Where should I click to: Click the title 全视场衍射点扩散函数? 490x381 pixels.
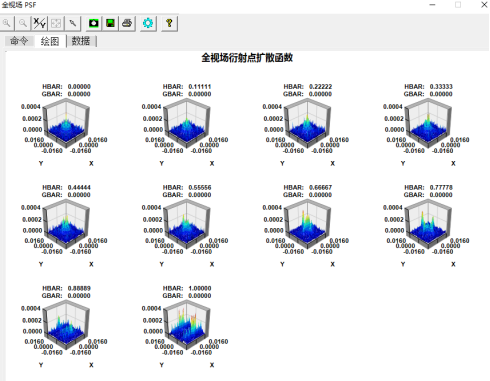tap(247, 58)
